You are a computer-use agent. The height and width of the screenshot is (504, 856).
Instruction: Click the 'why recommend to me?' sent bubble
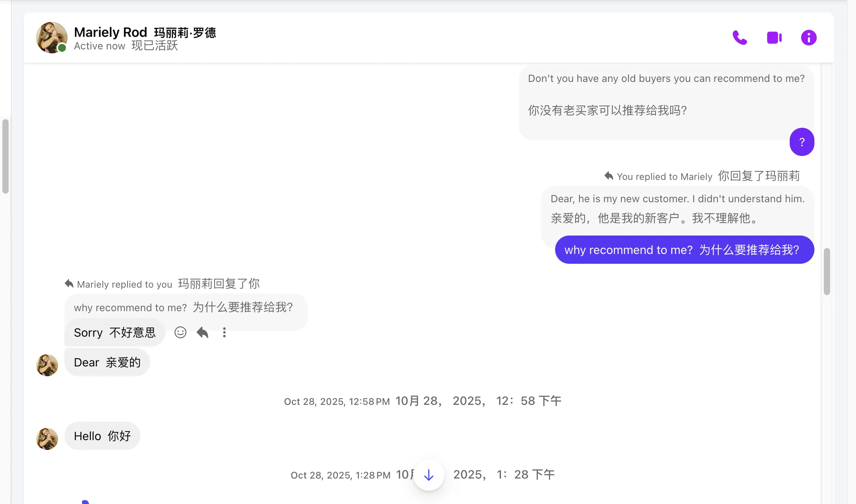684,250
